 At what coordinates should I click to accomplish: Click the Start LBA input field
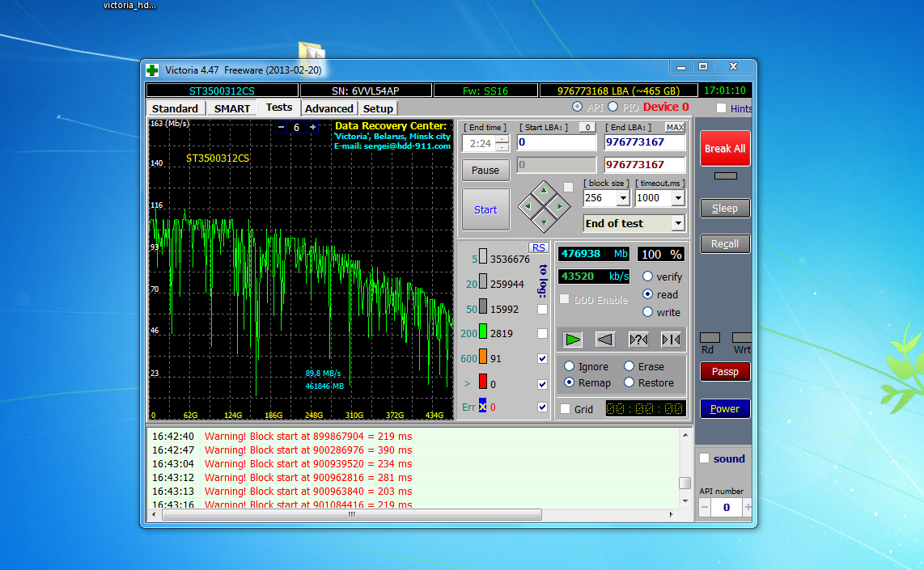point(557,142)
